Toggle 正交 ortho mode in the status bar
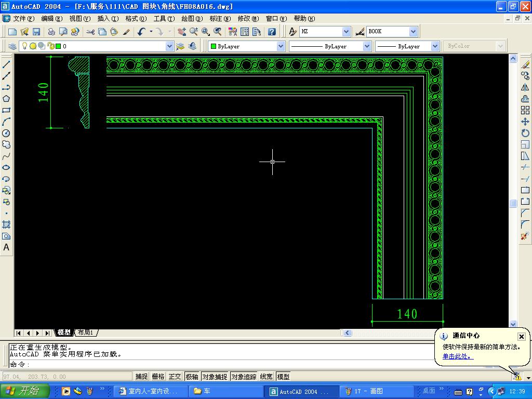This screenshot has height=399, width=532. pos(175,377)
